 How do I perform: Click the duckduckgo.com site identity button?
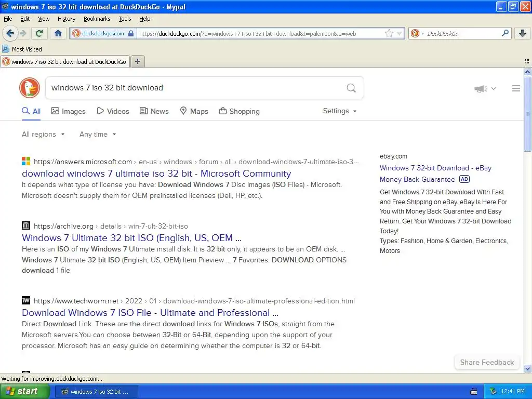pyautogui.click(x=103, y=33)
